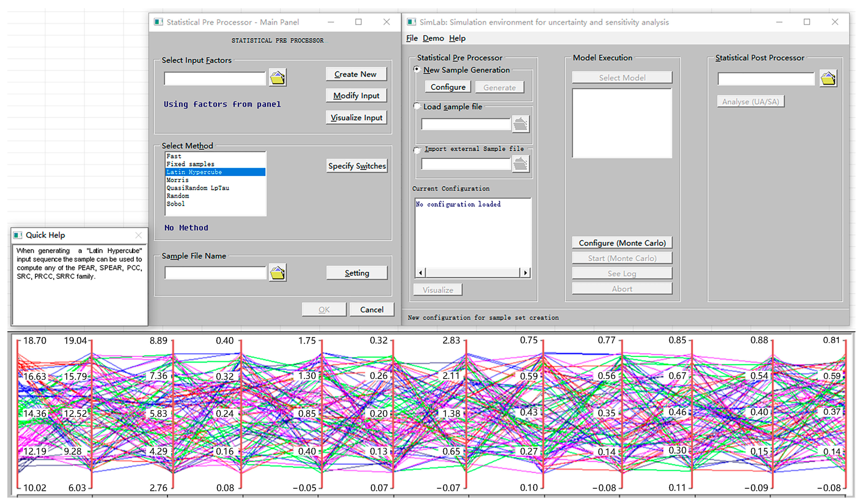Choose Import external Sample file option
860x504 pixels.
[x=417, y=150]
